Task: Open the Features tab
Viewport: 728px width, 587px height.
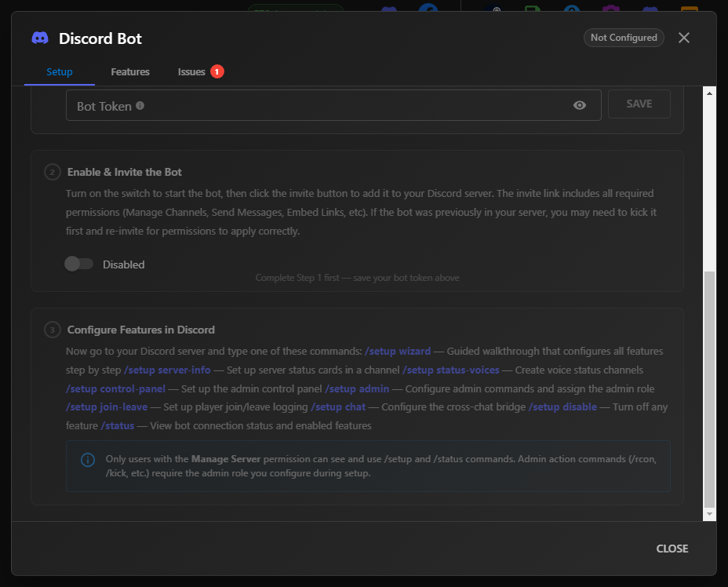Action: pyautogui.click(x=130, y=72)
